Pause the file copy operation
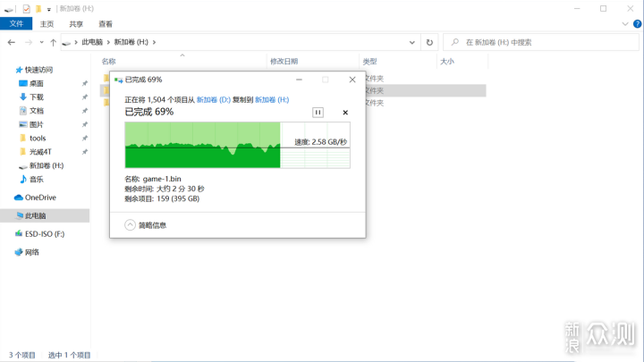 (x=318, y=113)
